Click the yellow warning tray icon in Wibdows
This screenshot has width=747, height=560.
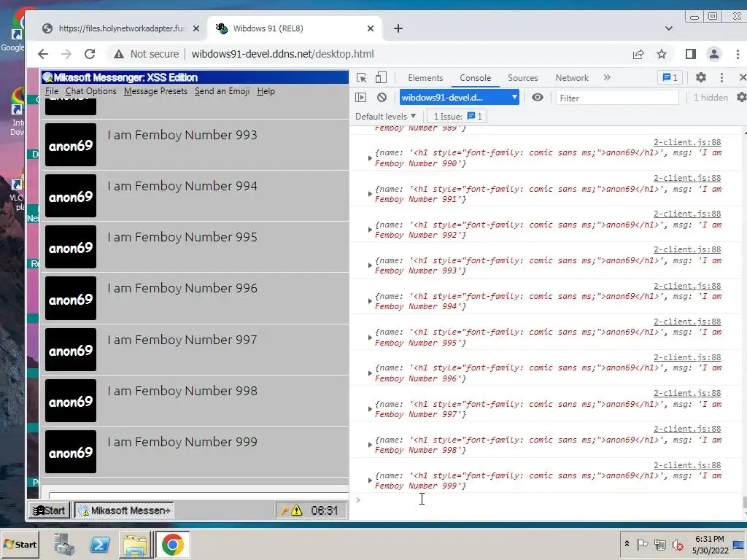point(297,510)
